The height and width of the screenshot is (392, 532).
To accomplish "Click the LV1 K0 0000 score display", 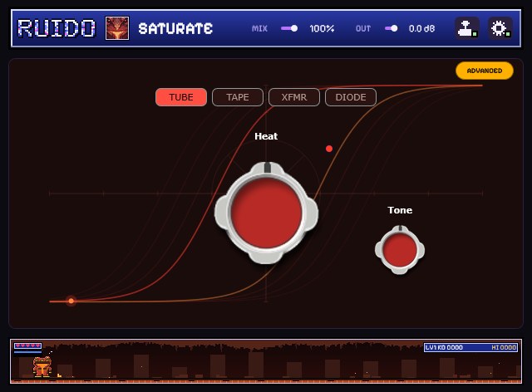I will (x=444, y=348).
